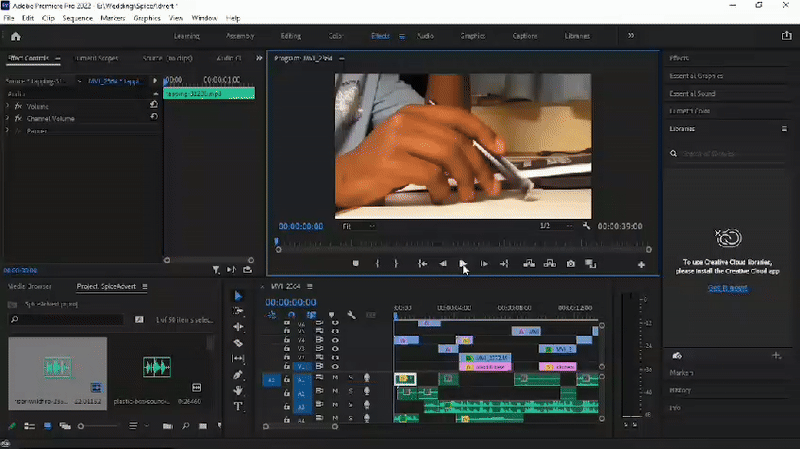Screen dimensions: 800x449
Task: Open Project SpiceAdvert panel menu
Action: pos(145,287)
